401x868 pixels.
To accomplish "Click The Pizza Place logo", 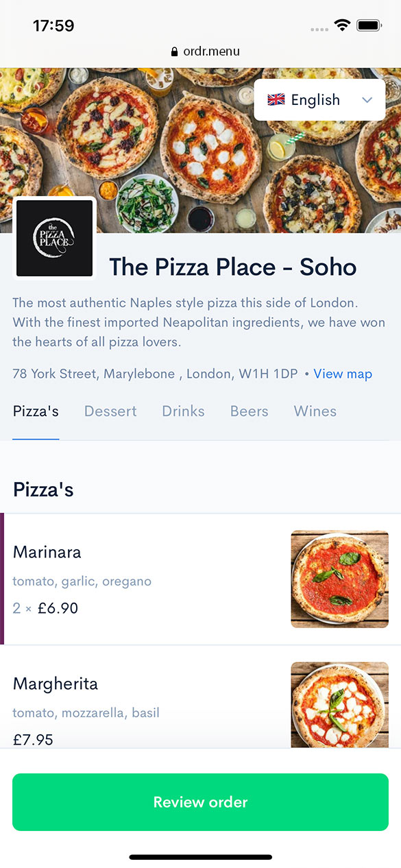I will [54, 238].
